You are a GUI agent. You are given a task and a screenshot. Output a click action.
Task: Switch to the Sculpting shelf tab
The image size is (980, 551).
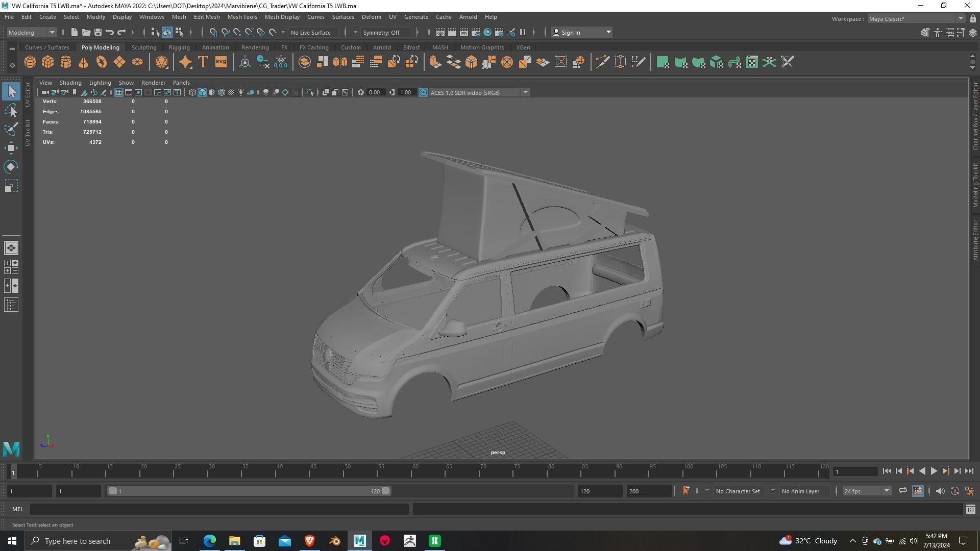[144, 47]
